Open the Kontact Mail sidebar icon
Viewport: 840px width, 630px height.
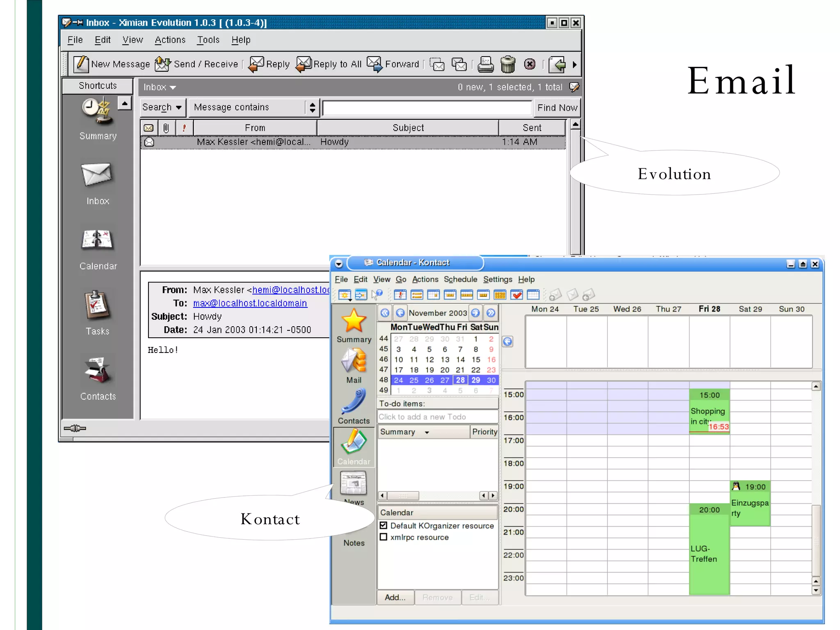tap(354, 365)
